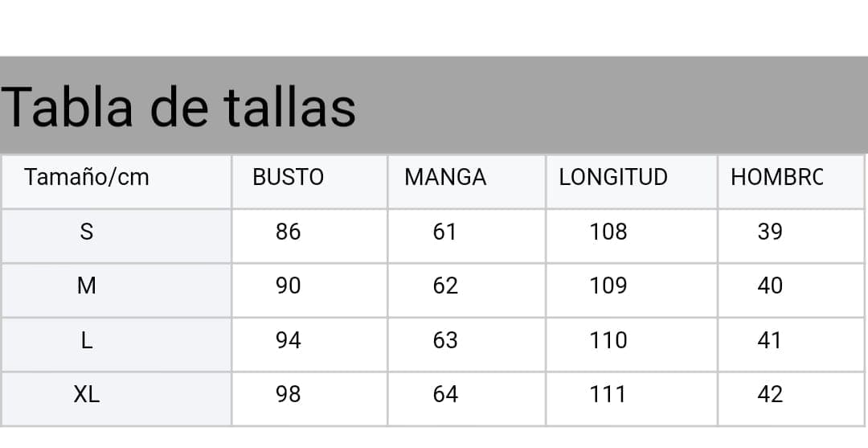Select the size M row label

point(87,286)
